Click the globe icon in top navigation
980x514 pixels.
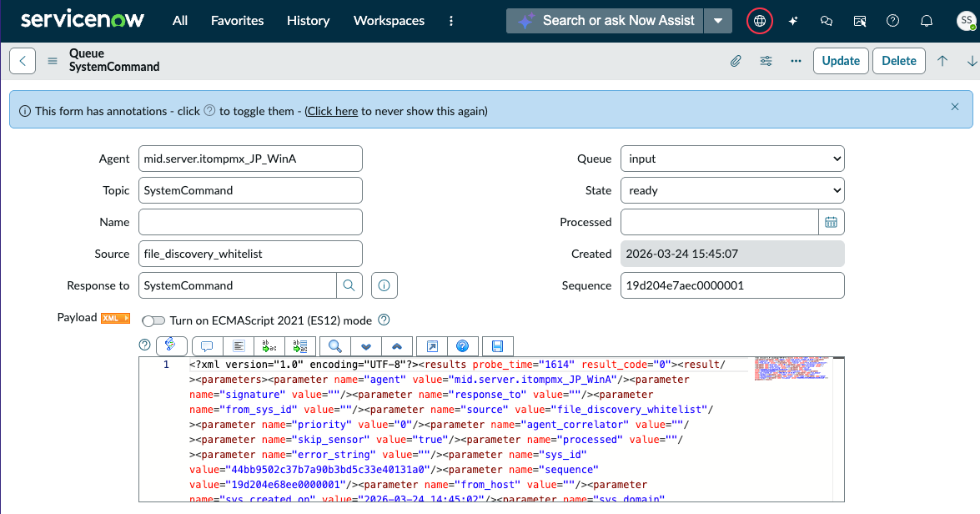pos(759,21)
